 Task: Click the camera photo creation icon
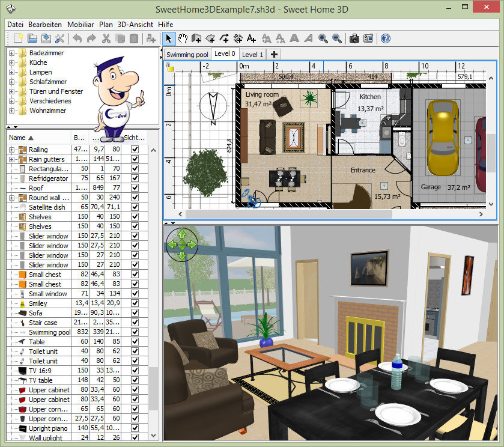point(354,38)
